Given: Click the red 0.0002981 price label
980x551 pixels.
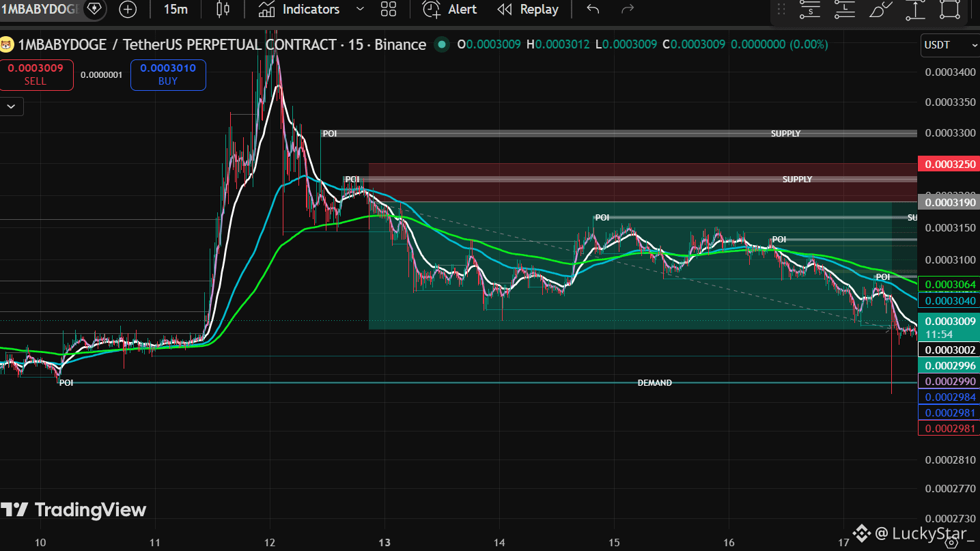Looking at the screenshot, I should 950,429.
